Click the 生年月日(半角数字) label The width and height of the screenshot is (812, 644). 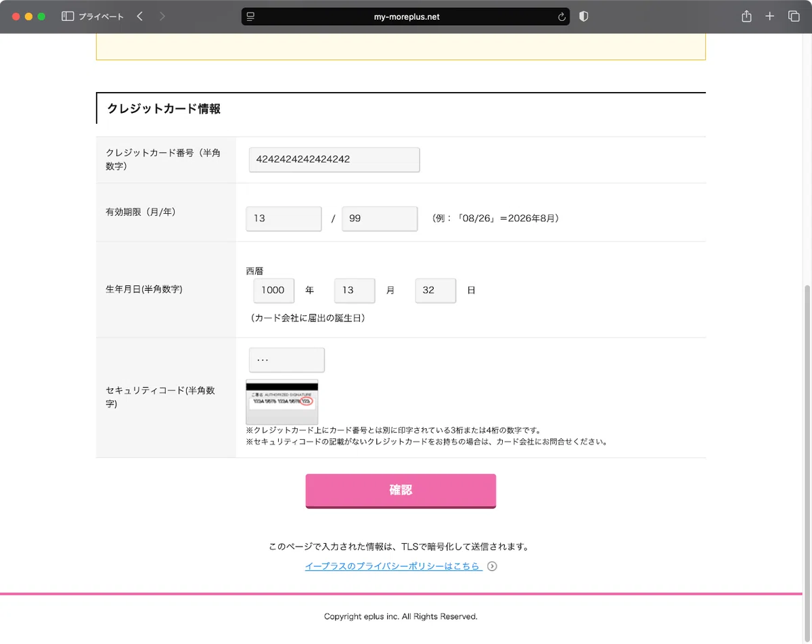(144, 290)
